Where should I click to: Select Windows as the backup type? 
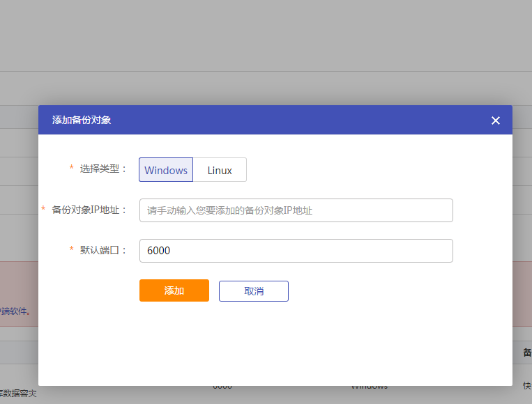(166, 170)
